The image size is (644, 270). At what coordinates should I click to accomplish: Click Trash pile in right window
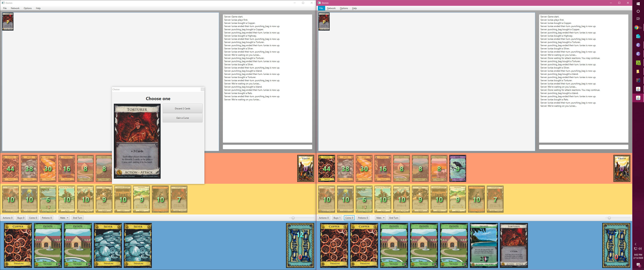tap(622, 168)
